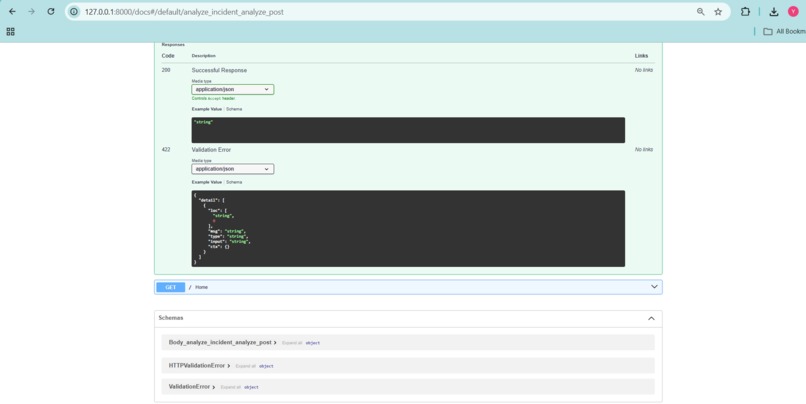Open the downloads tray
Viewport: 806px width, 404px height.
click(773, 11)
